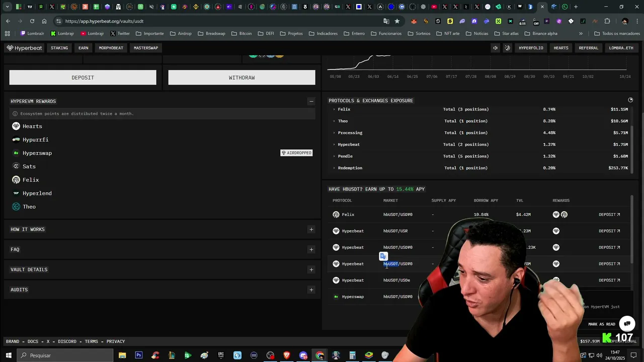644x362 pixels.
Task: Open Epic Games launcher from taskbar
Action: [x=221, y=355]
